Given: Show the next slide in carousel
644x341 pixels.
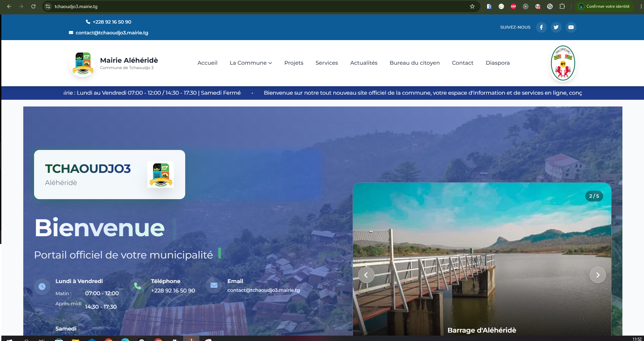Looking at the screenshot, I should [597, 275].
